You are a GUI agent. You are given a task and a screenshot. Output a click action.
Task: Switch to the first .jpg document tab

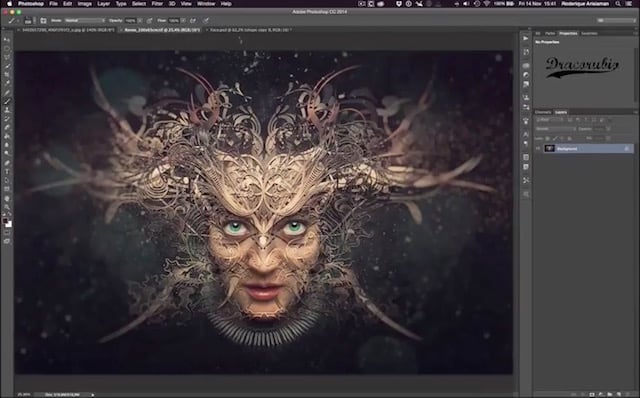coord(66,30)
